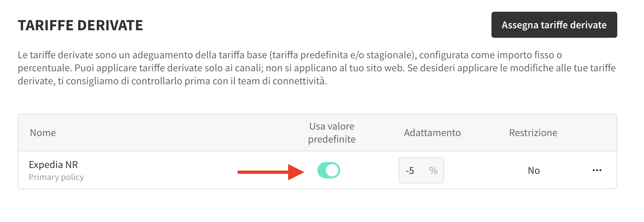Click the derived rates description paragraph
This screenshot has width=644, height=222.
[317, 68]
